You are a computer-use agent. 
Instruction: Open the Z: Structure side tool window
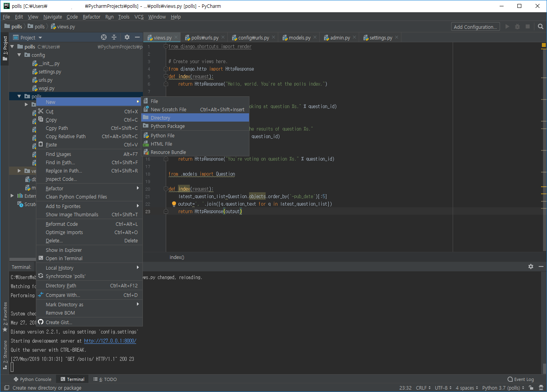(x=5, y=354)
